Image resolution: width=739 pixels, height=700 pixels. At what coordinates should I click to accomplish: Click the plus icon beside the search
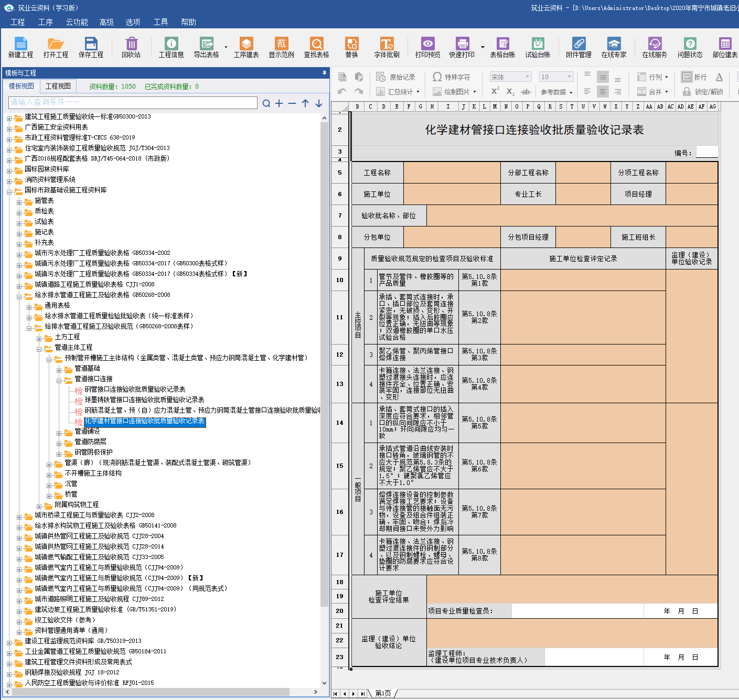(279, 103)
